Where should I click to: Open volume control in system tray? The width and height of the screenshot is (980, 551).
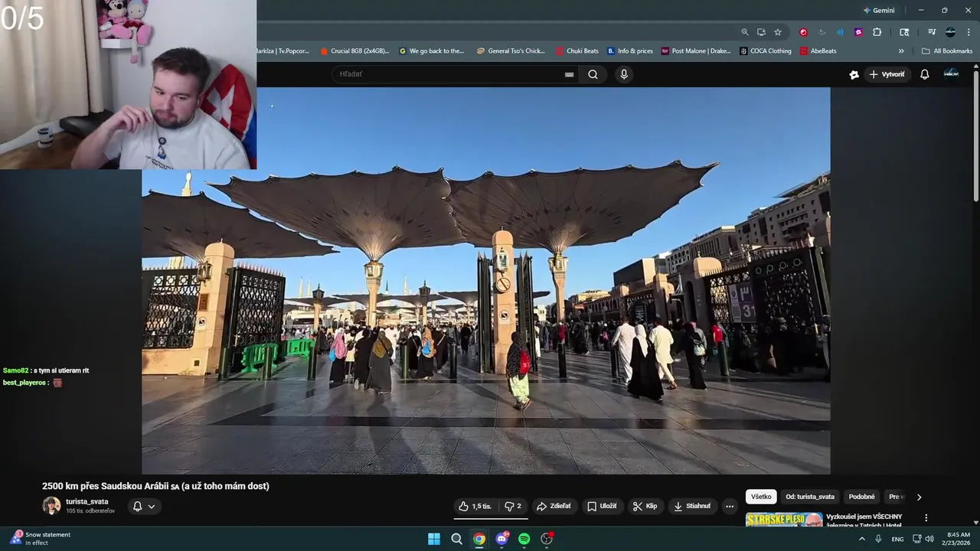(929, 539)
